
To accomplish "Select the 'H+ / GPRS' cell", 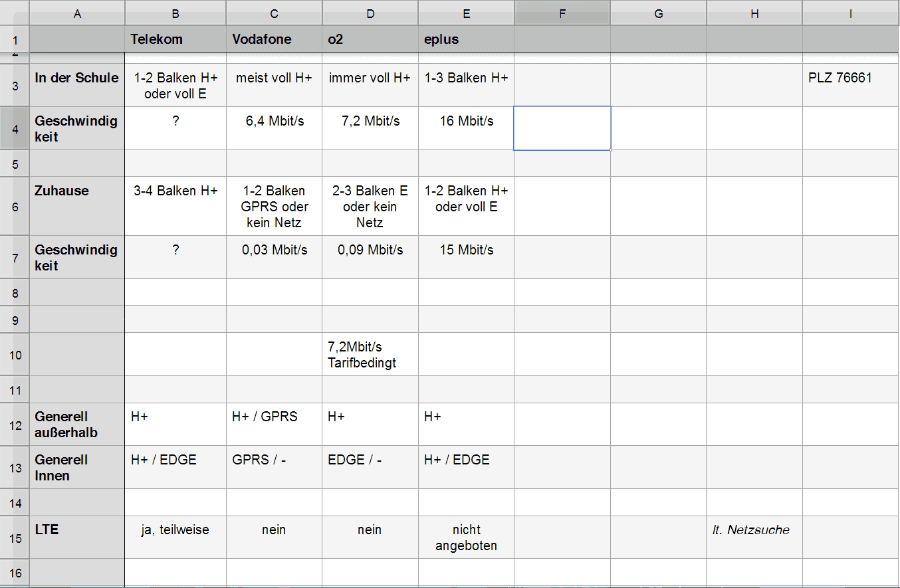I will pos(274,424).
